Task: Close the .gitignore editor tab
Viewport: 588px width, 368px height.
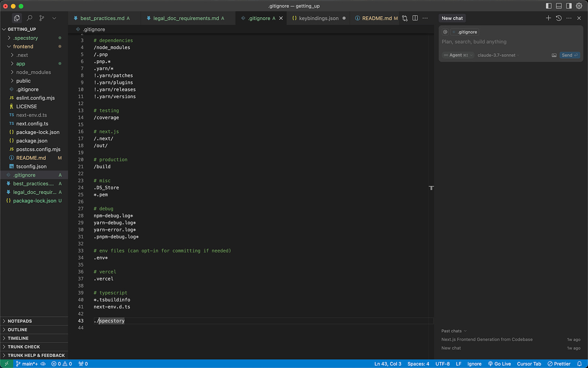Action: pos(281,18)
